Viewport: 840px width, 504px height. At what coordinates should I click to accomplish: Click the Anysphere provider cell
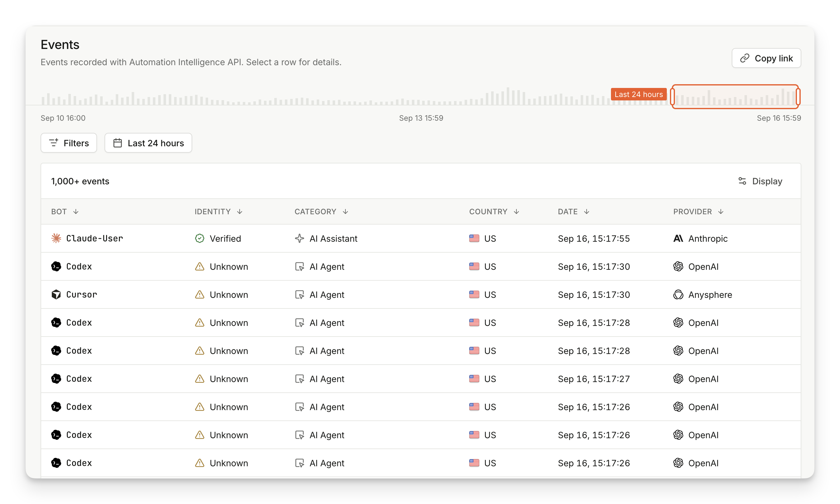(x=703, y=294)
